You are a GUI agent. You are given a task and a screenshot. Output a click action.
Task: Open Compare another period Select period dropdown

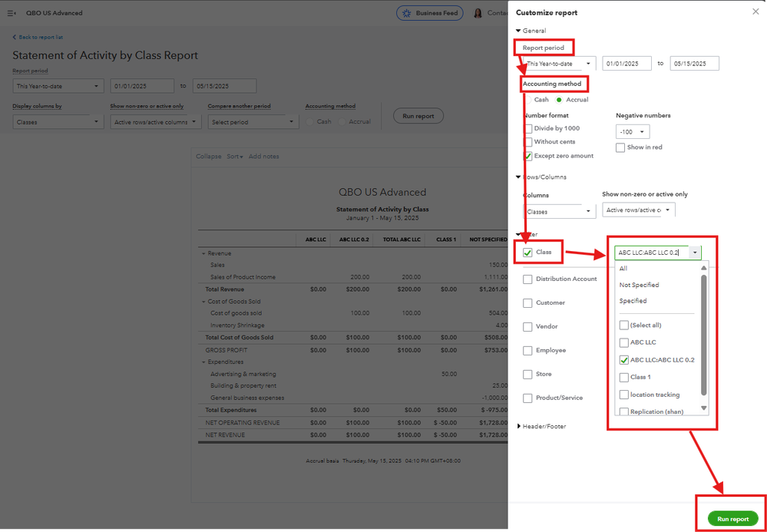click(253, 122)
